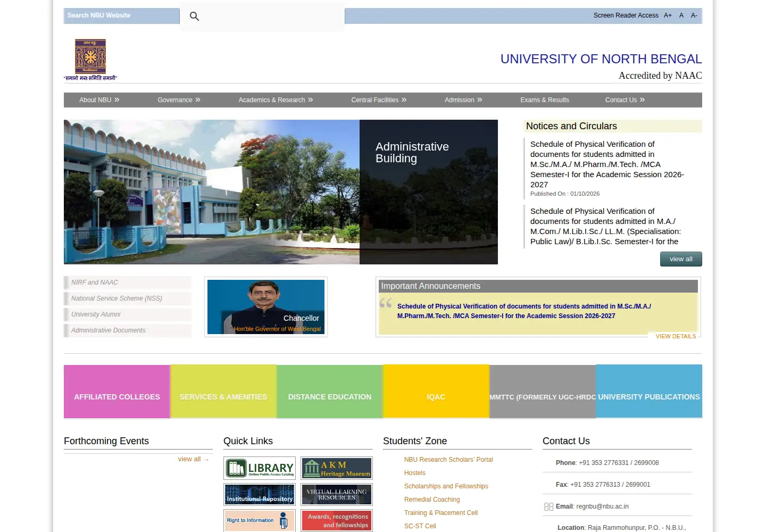Open the Hostels link
Screen dimensions: 766x532
coord(415,473)
